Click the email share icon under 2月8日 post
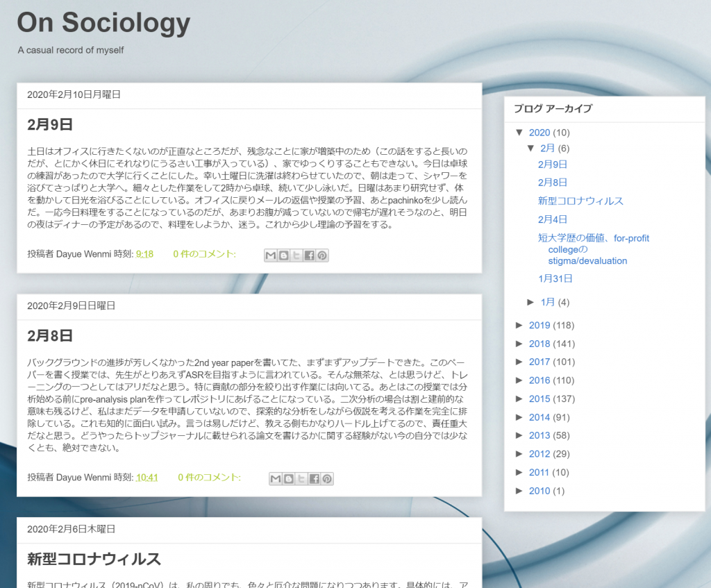Viewport: 711px width, 588px height. 276,479
